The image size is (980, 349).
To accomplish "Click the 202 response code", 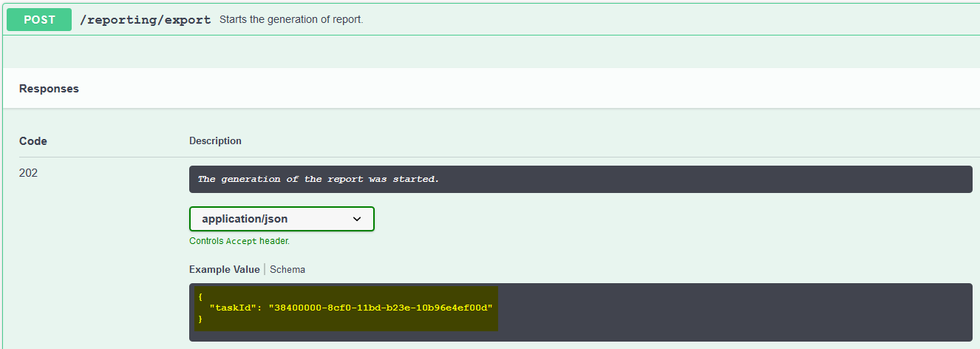I will pos(28,173).
